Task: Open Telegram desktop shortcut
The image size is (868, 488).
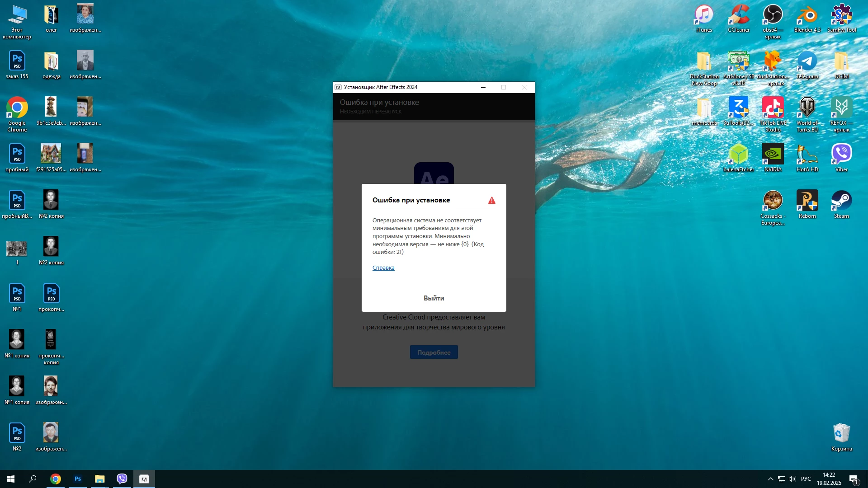Action: tap(807, 64)
